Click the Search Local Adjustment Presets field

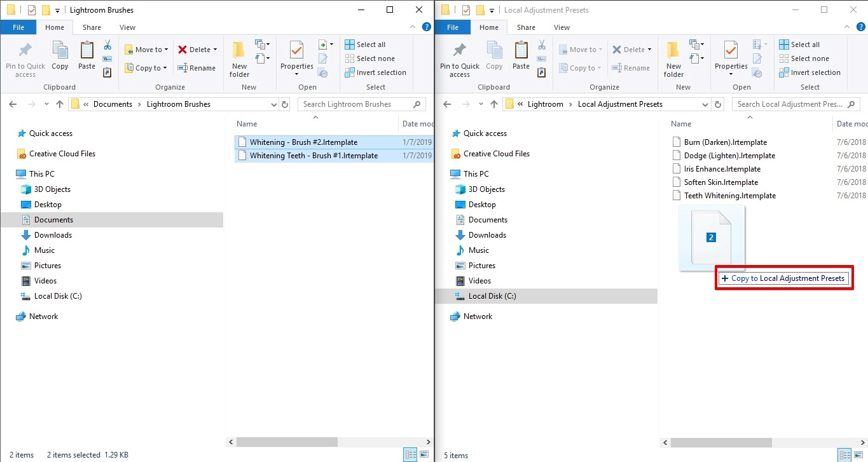[x=796, y=104]
